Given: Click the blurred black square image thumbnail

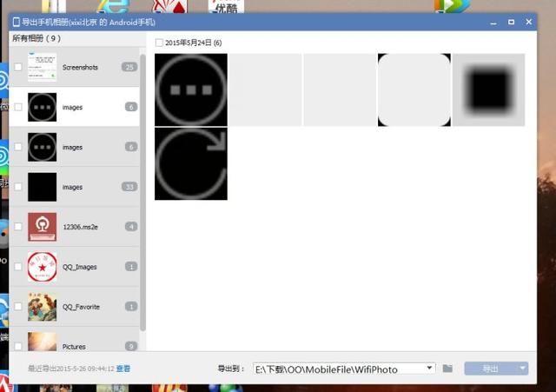Looking at the screenshot, I should pos(488,90).
